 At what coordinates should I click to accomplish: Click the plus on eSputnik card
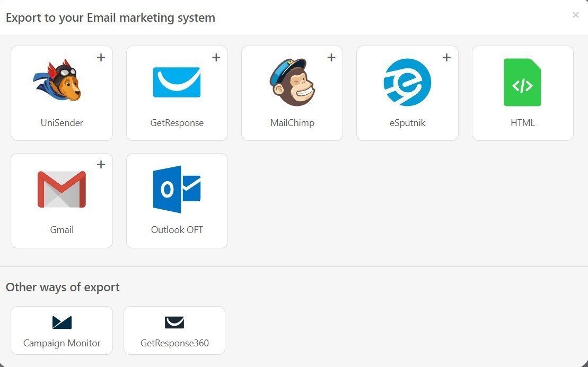point(446,58)
